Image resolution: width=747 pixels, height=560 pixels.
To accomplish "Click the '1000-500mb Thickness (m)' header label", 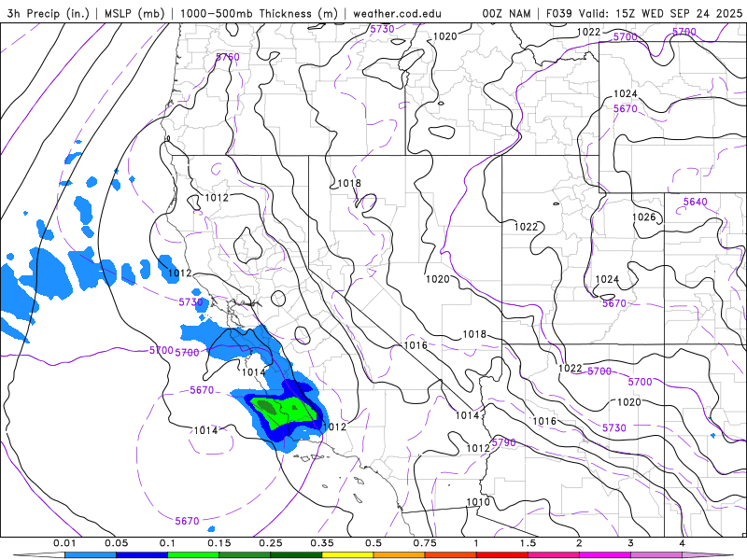I will pyautogui.click(x=259, y=13).
